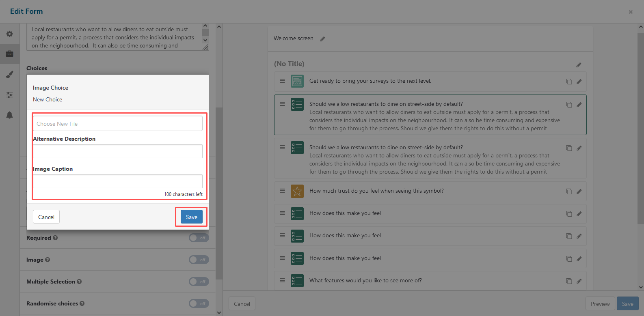Save the new image choice

point(192,217)
